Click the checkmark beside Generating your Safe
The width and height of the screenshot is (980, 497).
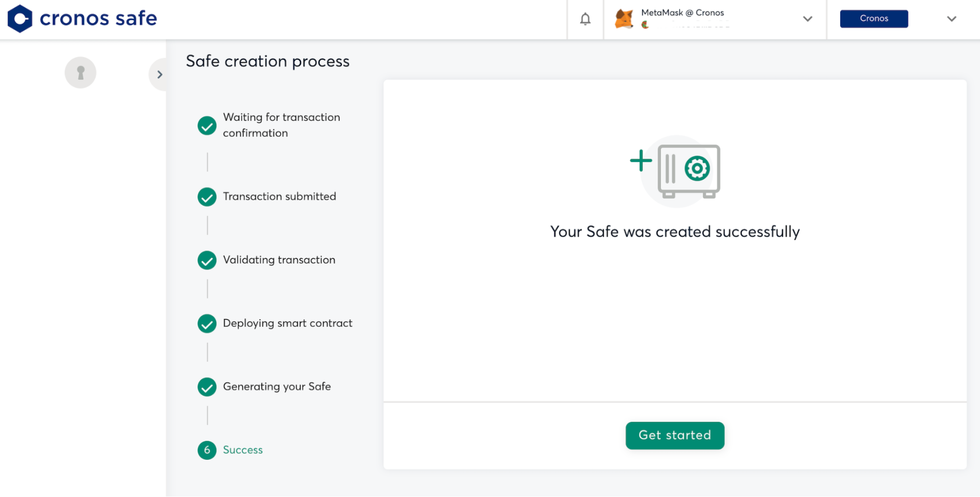207,387
